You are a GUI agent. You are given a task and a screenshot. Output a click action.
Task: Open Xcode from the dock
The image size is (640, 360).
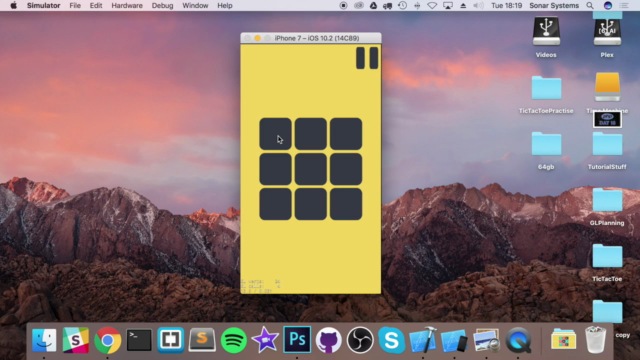coord(423,340)
